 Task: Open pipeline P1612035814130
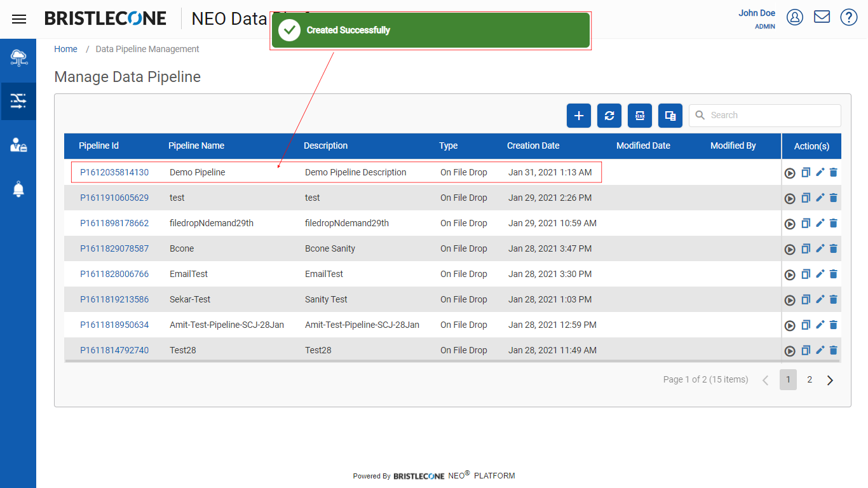coord(114,172)
